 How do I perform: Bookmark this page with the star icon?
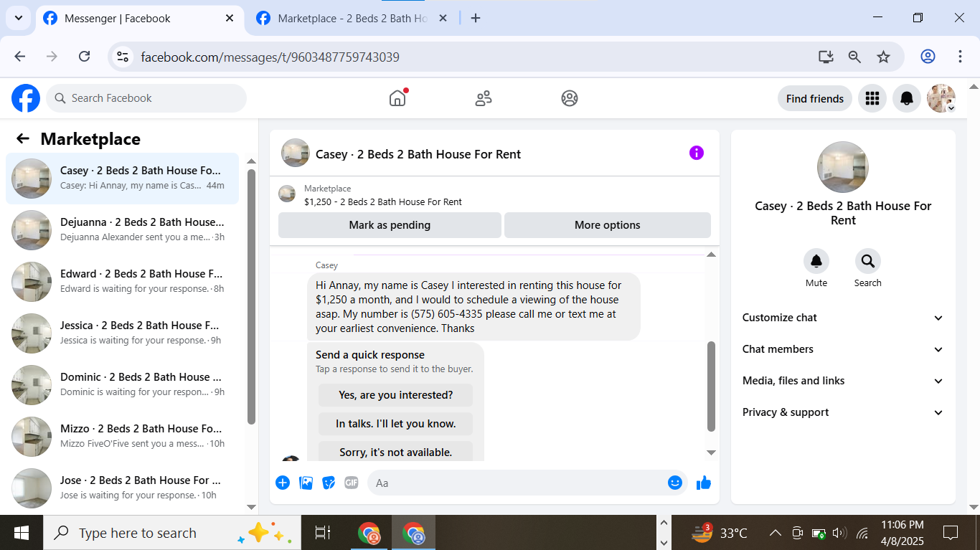pyautogui.click(x=883, y=57)
